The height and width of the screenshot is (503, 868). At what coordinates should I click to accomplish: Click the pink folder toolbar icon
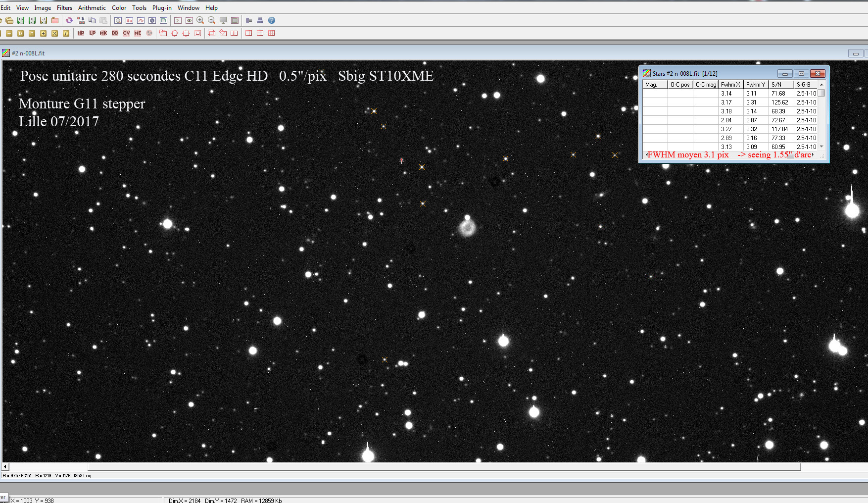click(55, 20)
